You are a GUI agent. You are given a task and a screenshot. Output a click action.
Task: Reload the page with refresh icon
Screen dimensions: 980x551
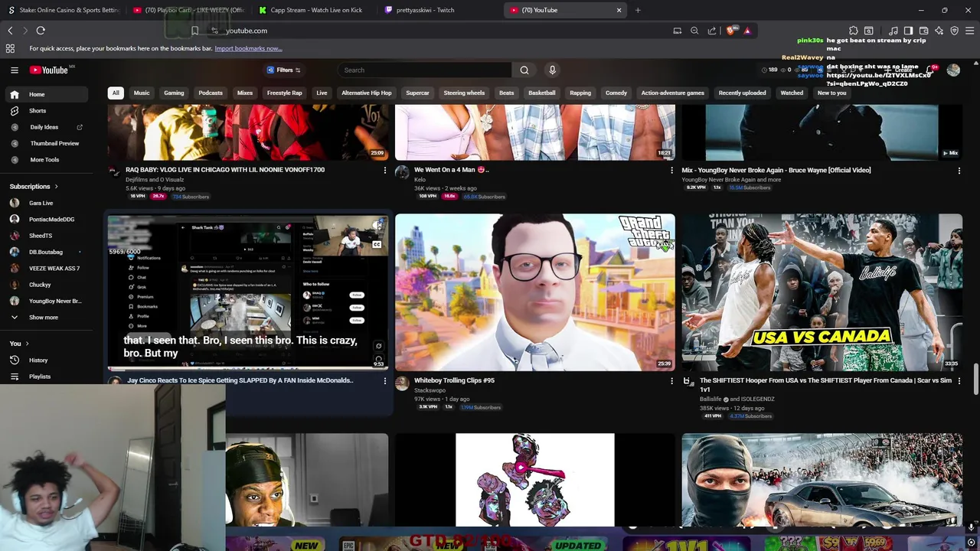(41, 31)
